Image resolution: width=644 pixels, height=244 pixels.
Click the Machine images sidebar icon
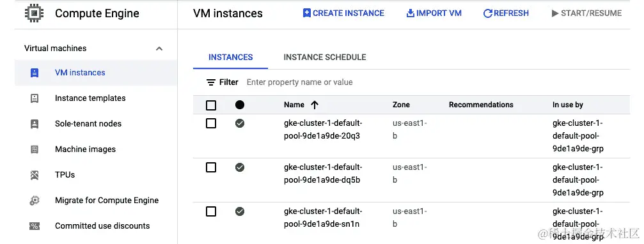(x=35, y=149)
